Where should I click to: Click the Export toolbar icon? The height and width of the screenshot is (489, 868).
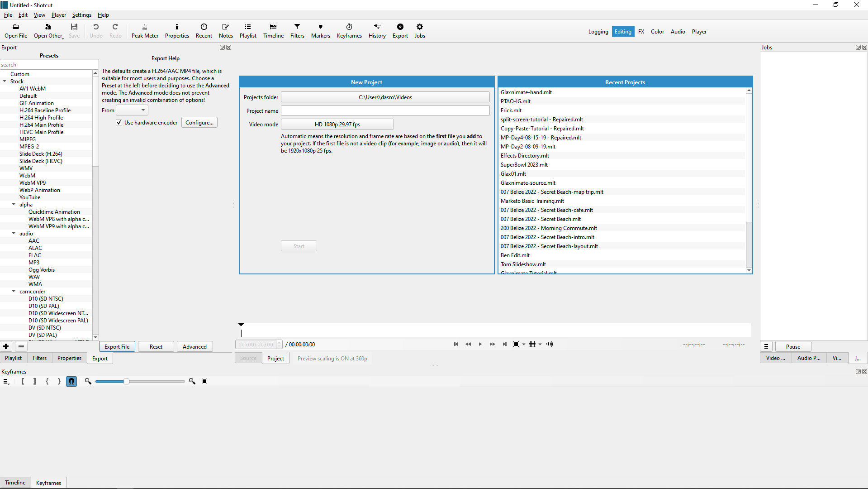[400, 31]
